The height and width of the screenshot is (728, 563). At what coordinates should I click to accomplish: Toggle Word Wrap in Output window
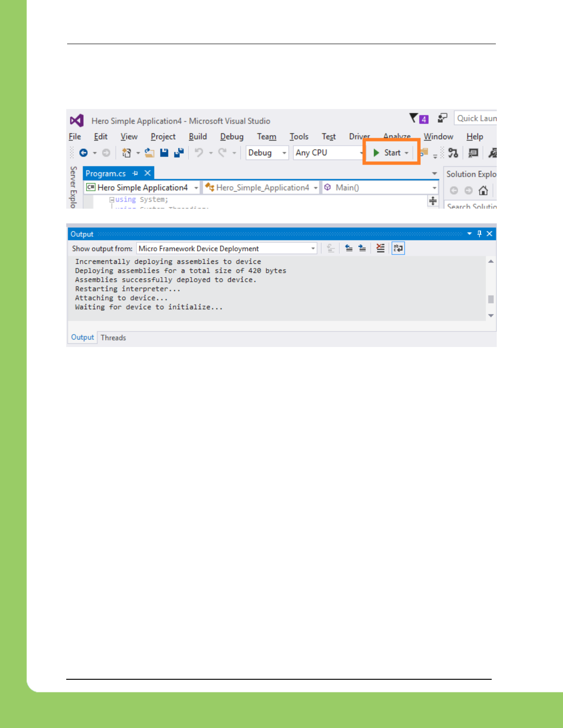[398, 248]
